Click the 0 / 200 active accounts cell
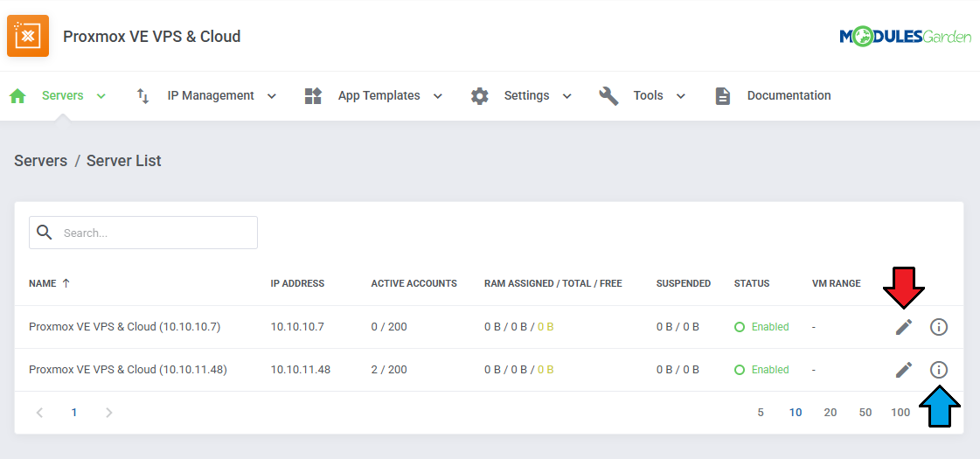 [389, 326]
